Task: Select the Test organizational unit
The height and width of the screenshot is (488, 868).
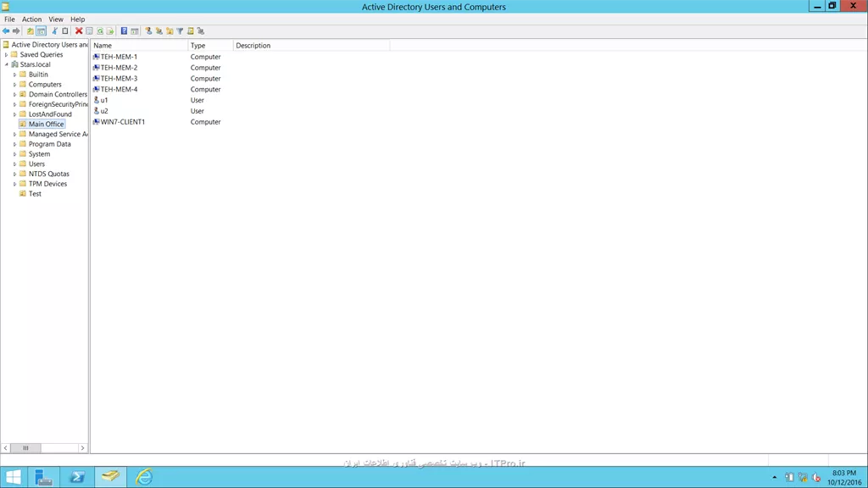Action: (x=35, y=194)
